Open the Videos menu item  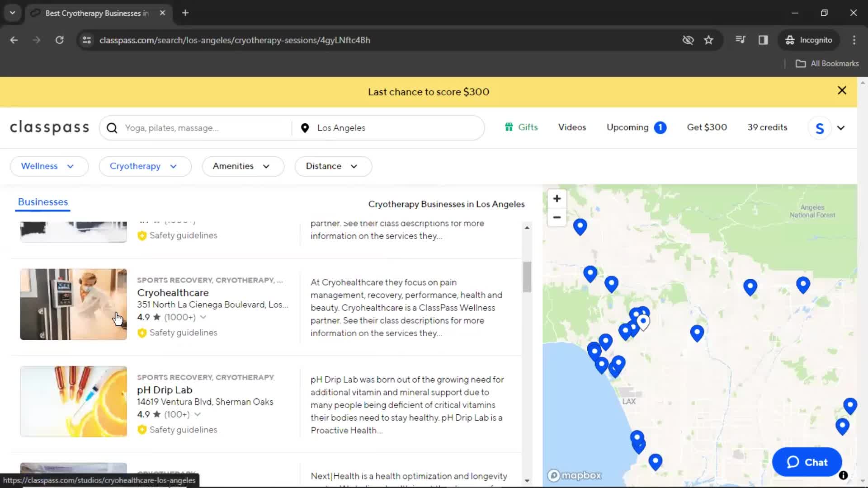[x=572, y=127]
